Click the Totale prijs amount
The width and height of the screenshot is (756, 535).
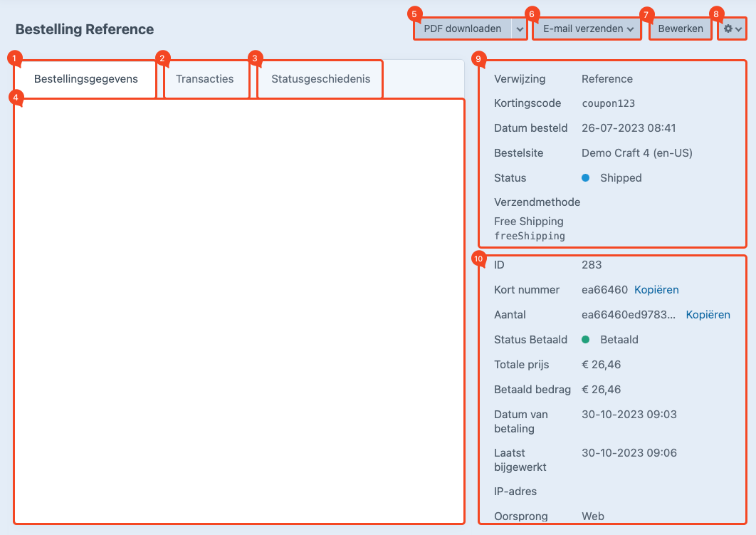[601, 365]
